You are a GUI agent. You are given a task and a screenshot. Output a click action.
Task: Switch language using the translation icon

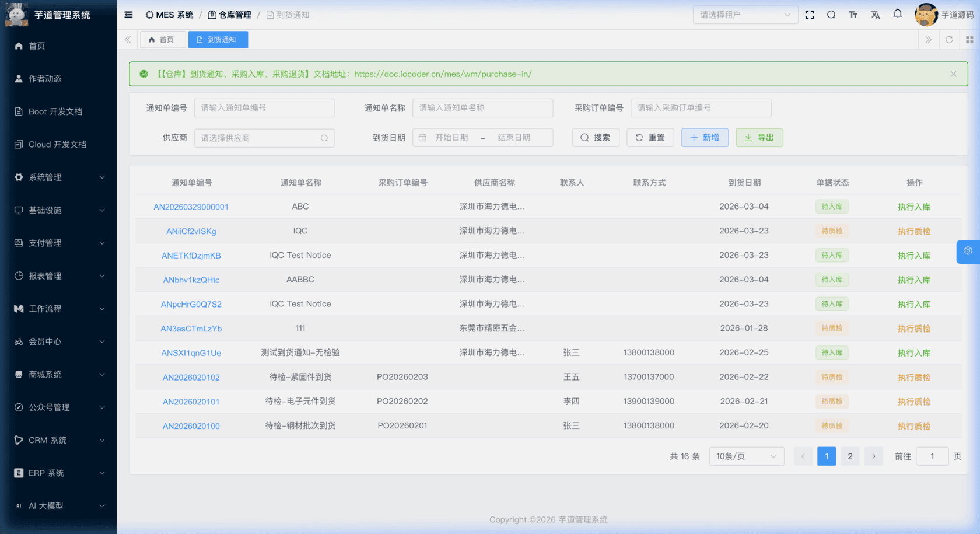[x=875, y=15]
